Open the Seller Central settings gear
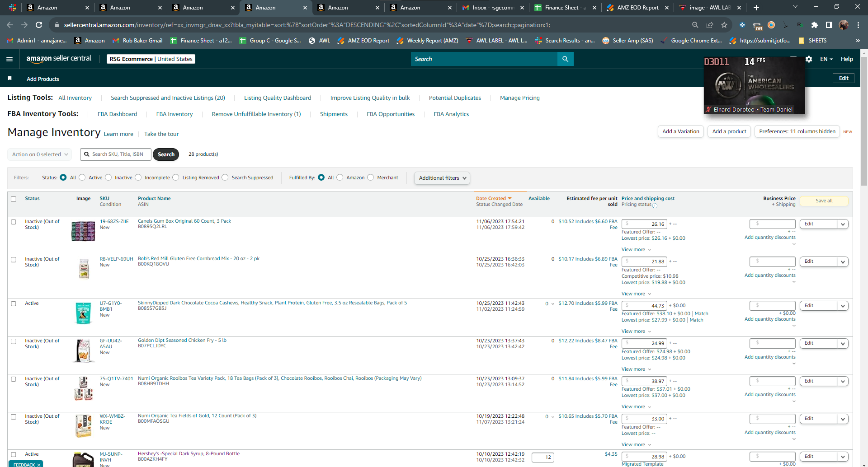The image size is (868, 467). [809, 59]
